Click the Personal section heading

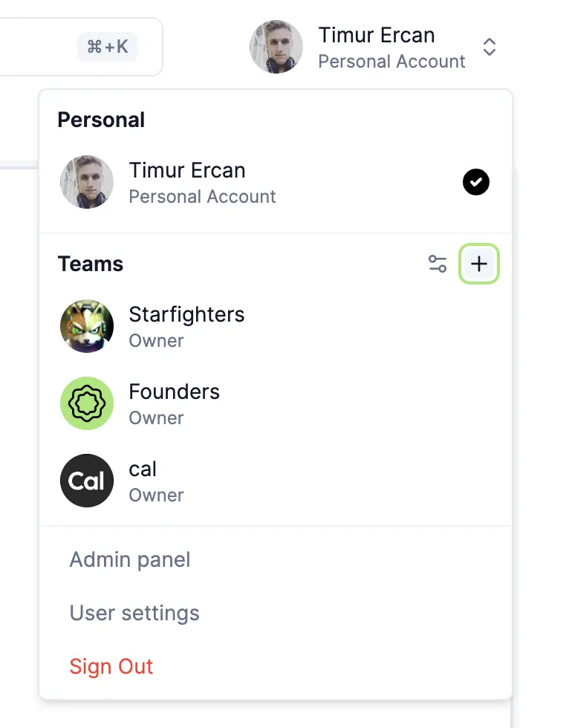tap(101, 120)
